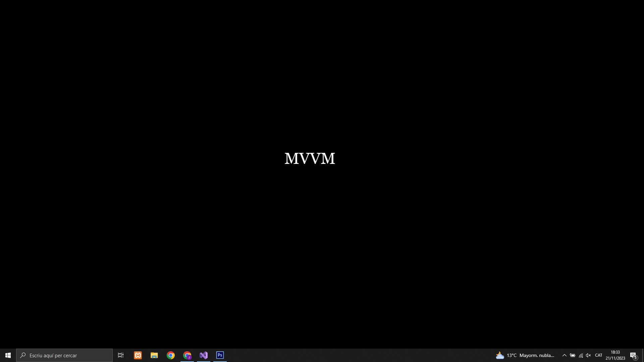Click the MVVM title text
Image resolution: width=644 pixels, height=362 pixels.
point(310,159)
